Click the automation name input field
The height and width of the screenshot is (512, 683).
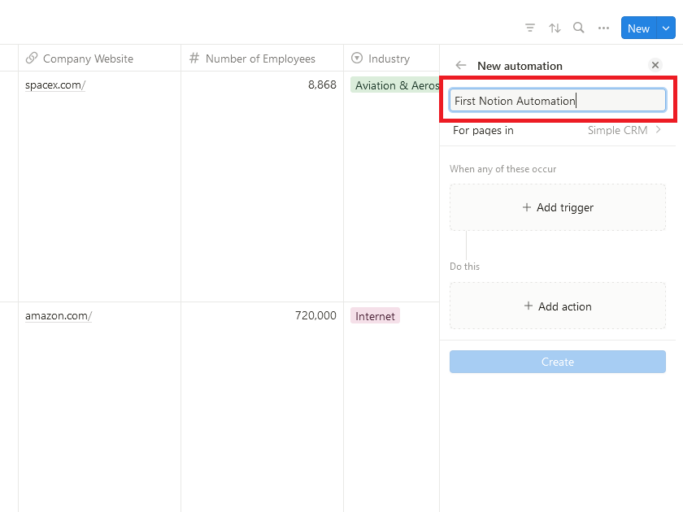pyautogui.click(x=557, y=100)
